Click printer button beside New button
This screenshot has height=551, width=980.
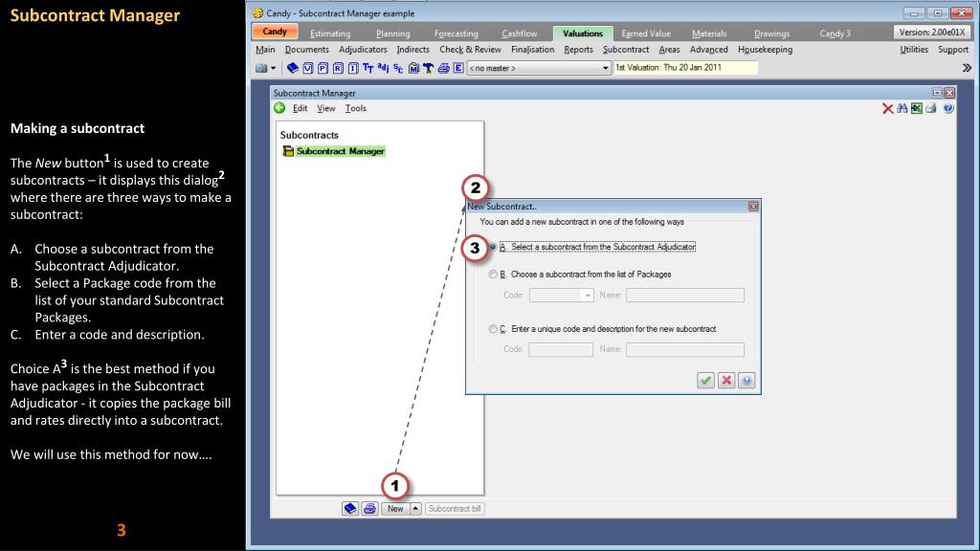370,509
